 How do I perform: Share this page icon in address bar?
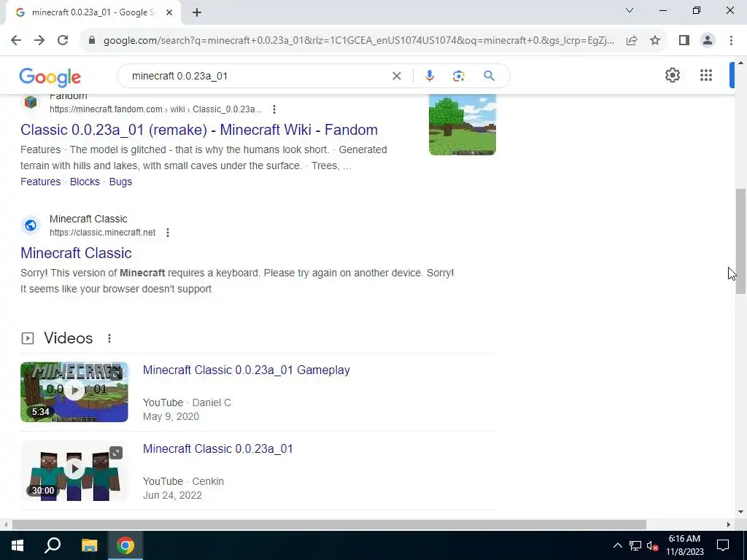632,41
